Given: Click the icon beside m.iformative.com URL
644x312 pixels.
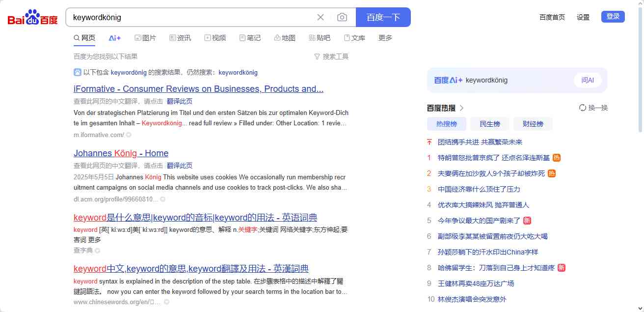Looking at the screenshot, I should pos(129,135).
